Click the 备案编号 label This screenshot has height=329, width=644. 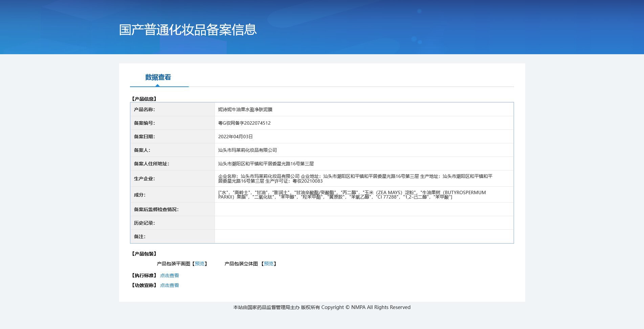(x=145, y=123)
